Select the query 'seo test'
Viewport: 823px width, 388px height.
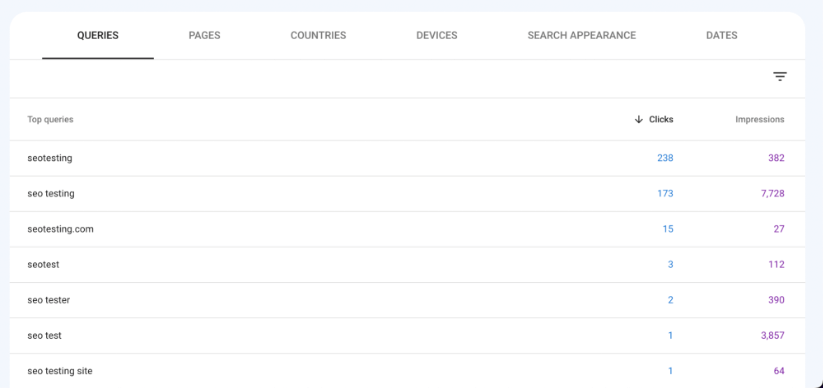[x=44, y=335]
